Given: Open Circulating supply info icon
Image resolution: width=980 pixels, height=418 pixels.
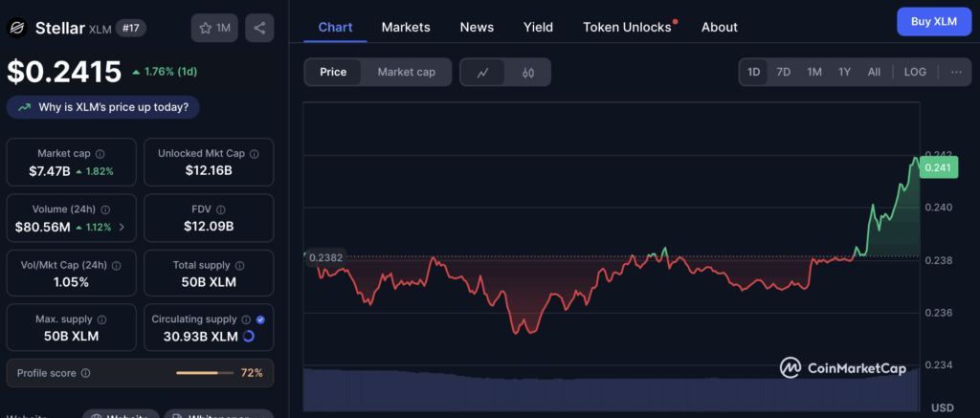Looking at the screenshot, I should [x=246, y=319].
